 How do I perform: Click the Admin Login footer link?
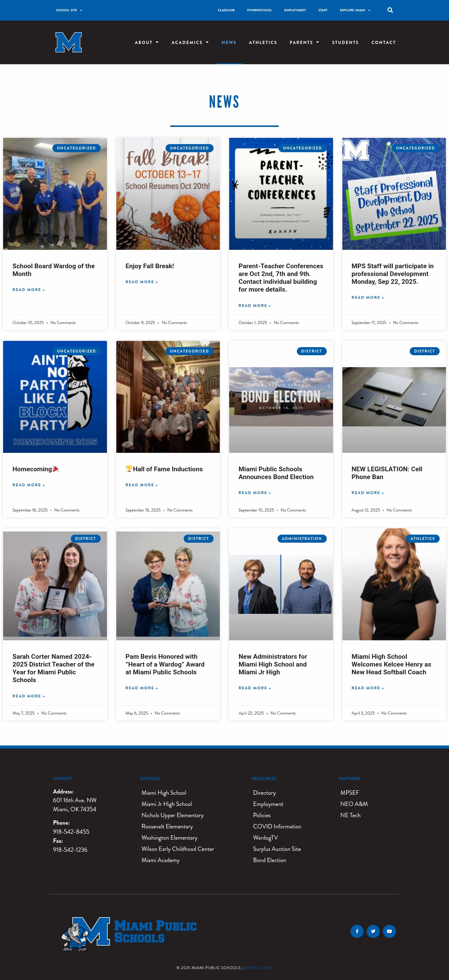(x=258, y=968)
